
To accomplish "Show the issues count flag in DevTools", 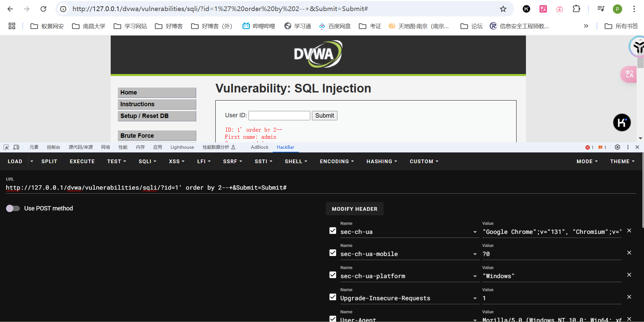I will [602, 147].
